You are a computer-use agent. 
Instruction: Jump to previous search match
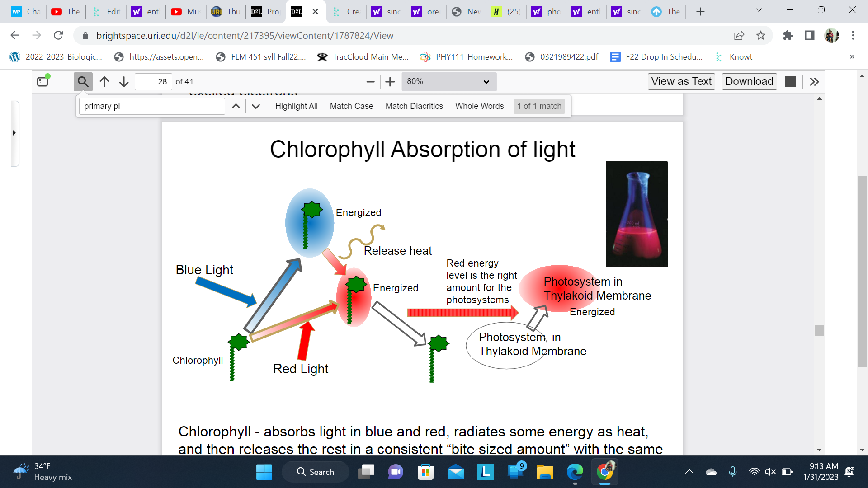236,106
